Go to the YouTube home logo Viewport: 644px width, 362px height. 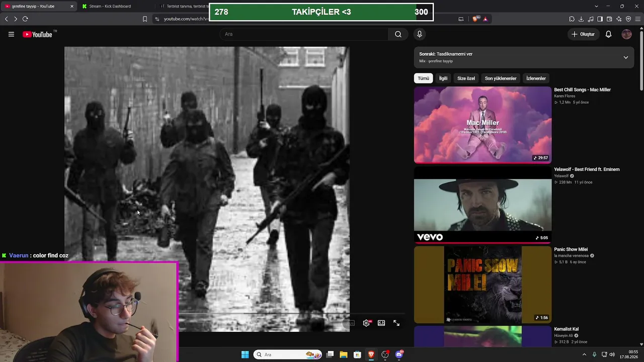[38, 34]
